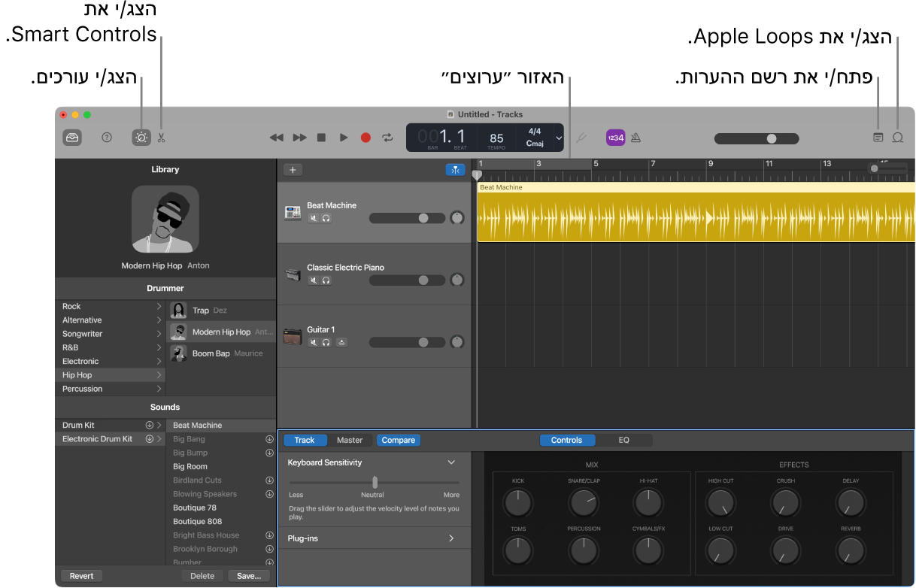Open the Smart Controls panel icon
Viewport: 916px width, 588px height.
(x=141, y=138)
